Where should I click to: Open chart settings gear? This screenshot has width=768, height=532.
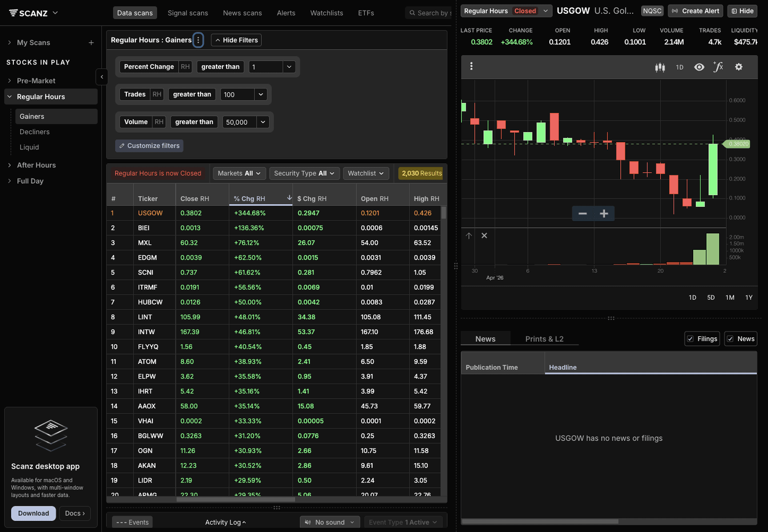pos(739,67)
